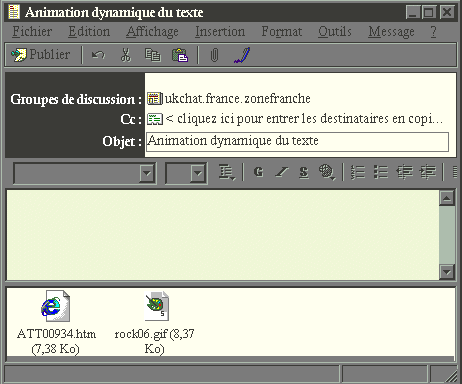Open the Outils menu

335,32
